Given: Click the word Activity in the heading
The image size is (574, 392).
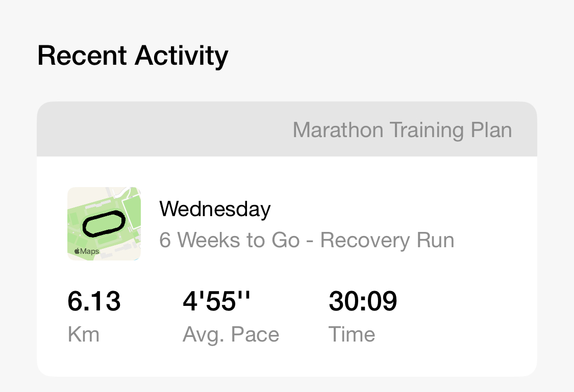Looking at the screenshot, I should (x=181, y=56).
